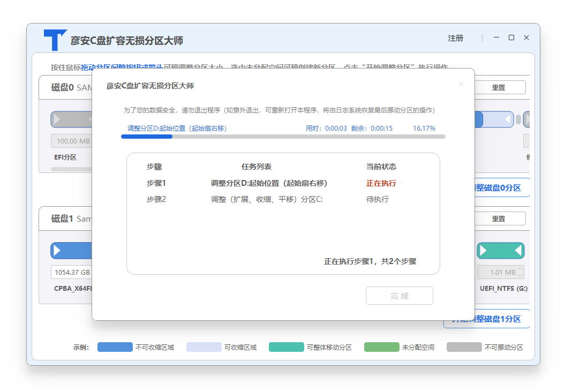Viewport: 565px width, 392px height.
Task: Click 重置 button for disk 0
Action: [500, 87]
